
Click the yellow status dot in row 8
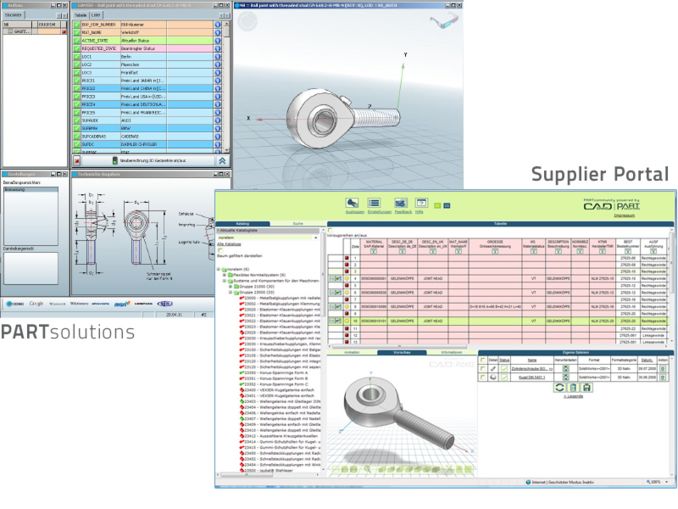coord(346,307)
